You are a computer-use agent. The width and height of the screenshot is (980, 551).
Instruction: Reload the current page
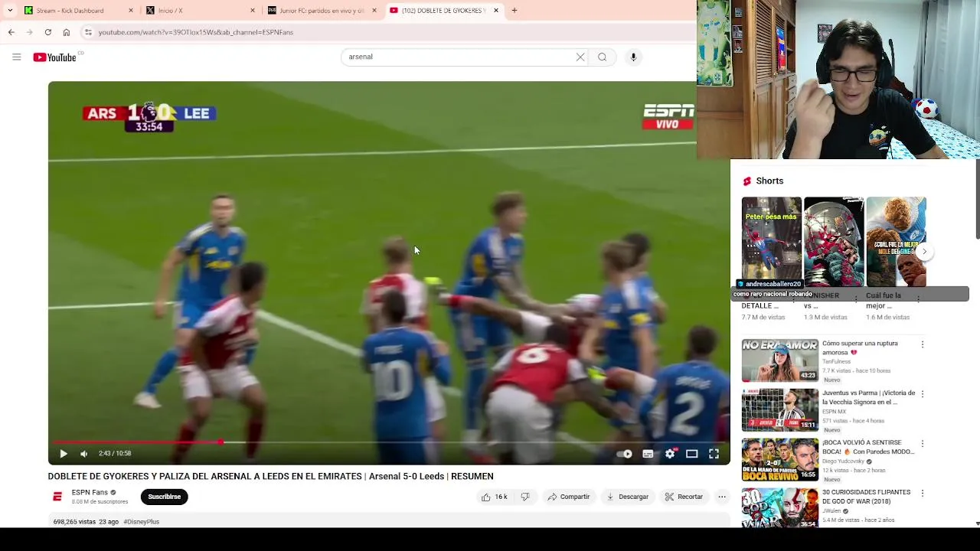(47, 32)
